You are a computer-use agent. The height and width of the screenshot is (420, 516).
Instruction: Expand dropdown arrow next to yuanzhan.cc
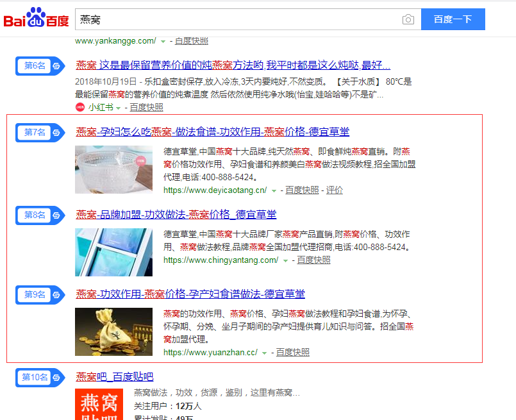[264, 353]
